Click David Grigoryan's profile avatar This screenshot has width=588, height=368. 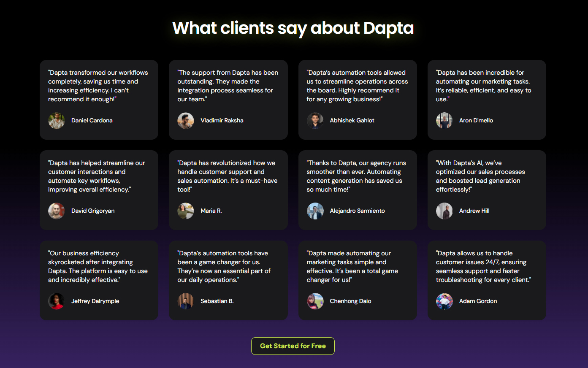[x=56, y=211]
